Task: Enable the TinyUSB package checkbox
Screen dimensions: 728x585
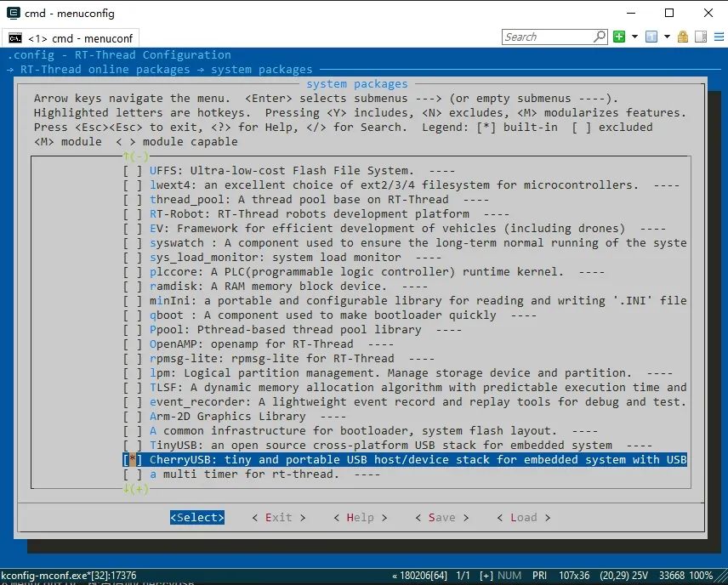Action: click(x=133, y=446)
